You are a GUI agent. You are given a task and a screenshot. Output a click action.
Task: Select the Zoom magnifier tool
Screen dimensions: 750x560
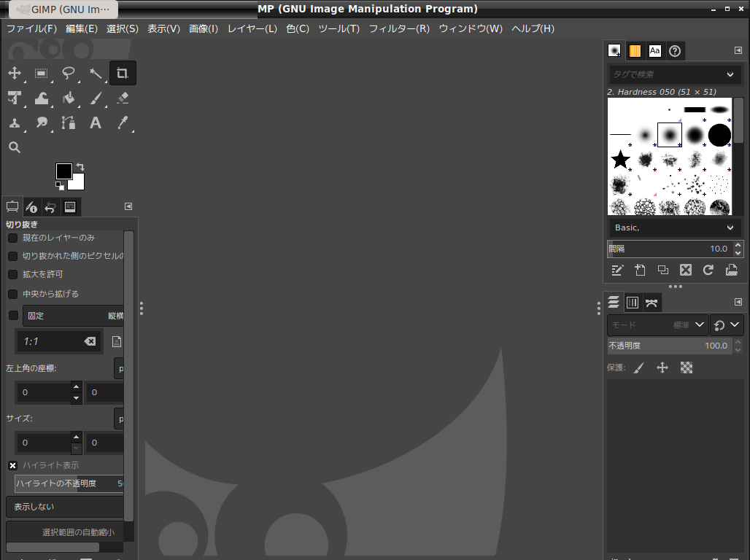15,147
